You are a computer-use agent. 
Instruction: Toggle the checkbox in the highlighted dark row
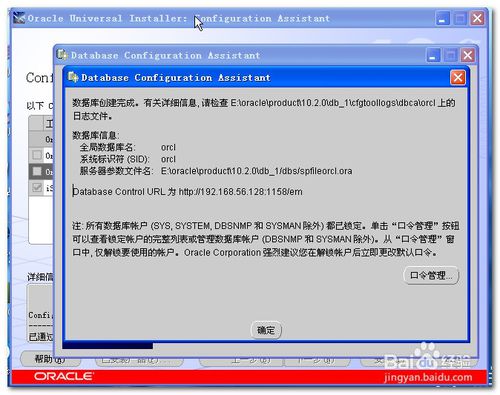(37, 171)
